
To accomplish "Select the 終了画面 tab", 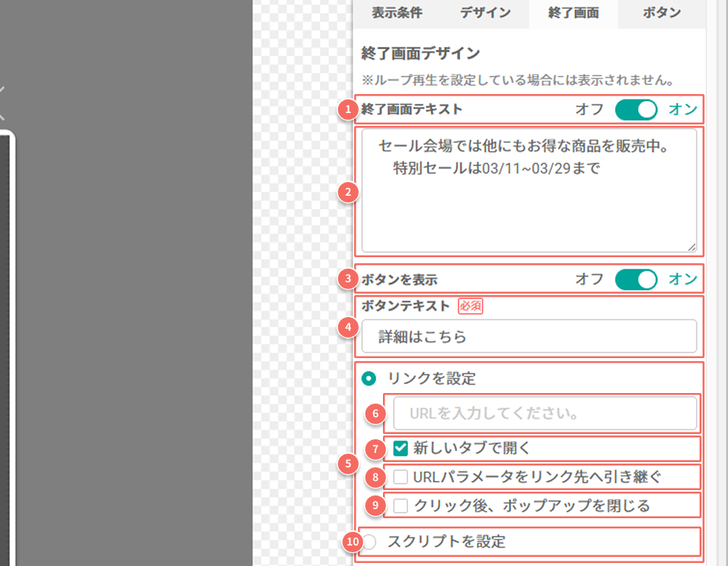I will point(573,13).
